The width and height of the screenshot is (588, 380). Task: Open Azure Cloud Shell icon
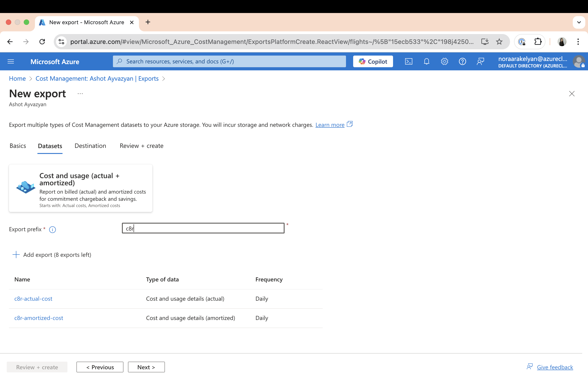[409, 61]
